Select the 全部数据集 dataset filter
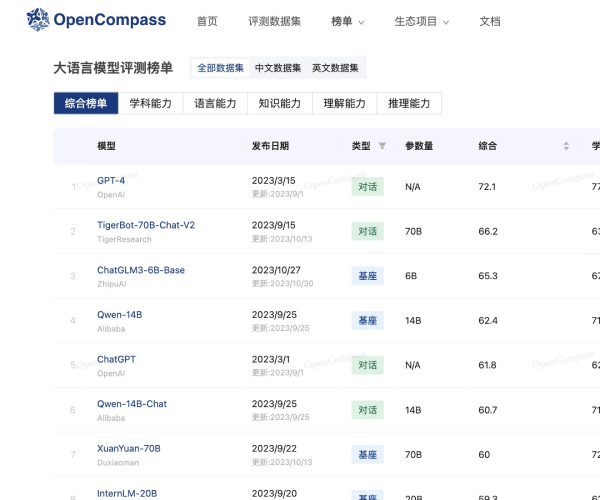The height and width of the screenshot is (500, 600). click(221, 68)
